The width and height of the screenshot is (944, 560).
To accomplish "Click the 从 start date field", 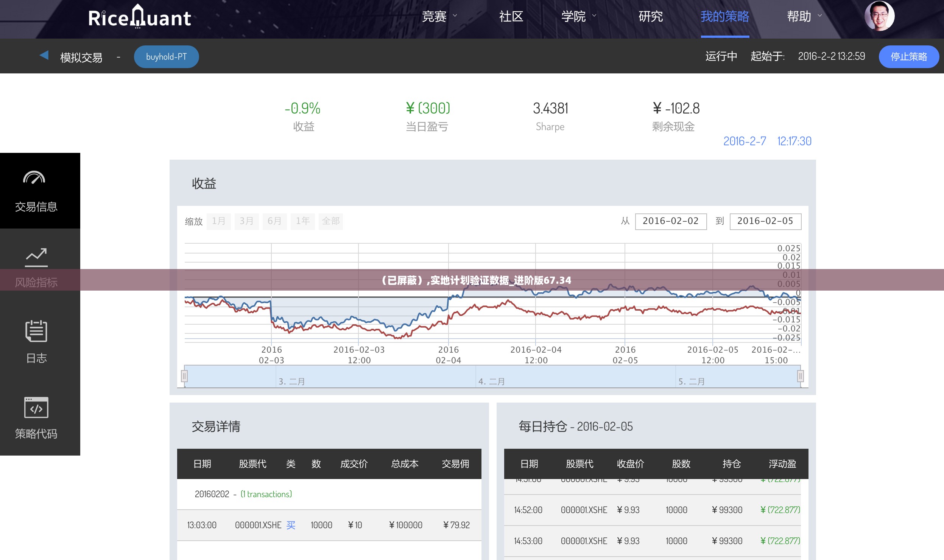I will [x=670, y=221].
